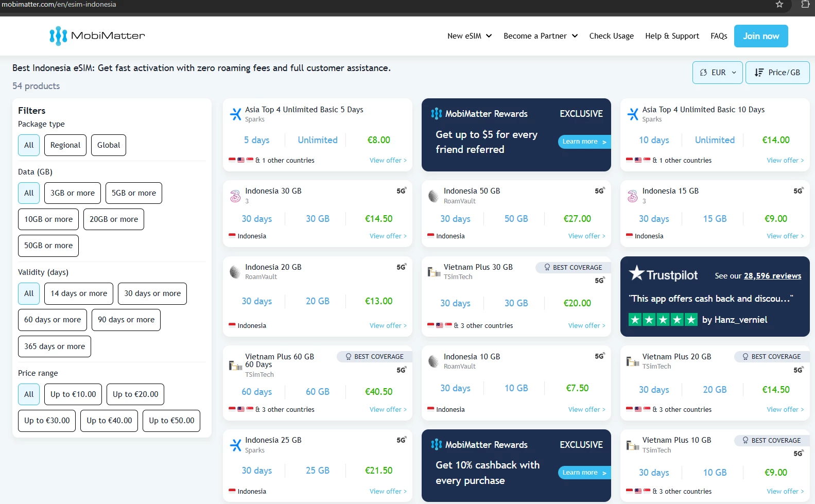The width and height of the screenshot is (815, 504).
Task: Click the RoamVault logo on Indonesia 50 GB
Action: tap(434, 196)
